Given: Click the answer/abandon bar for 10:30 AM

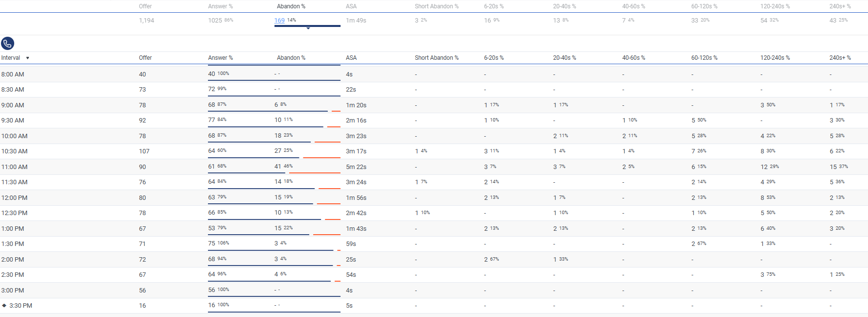Looking at the screenshot, I should [x=274, y=157].
